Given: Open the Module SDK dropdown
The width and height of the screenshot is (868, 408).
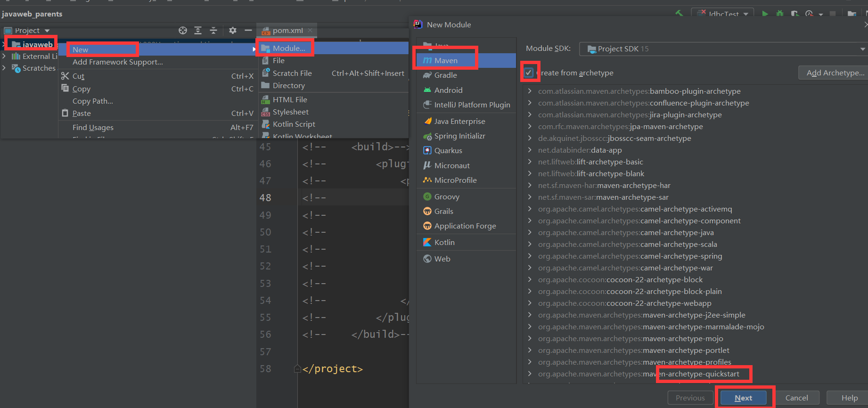Looking at the screenshot, I should pyautogui.click(x=723, y=49).
